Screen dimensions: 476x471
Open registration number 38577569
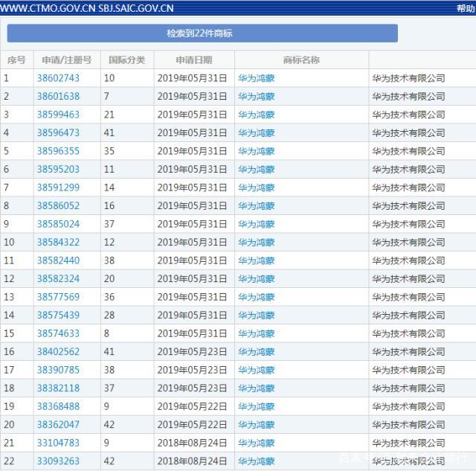[x=58, y=297]
